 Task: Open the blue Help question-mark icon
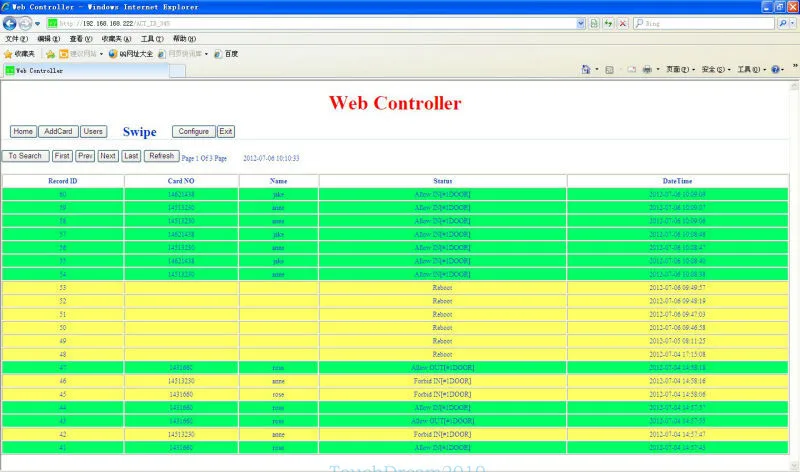click(x=775, y=69)
